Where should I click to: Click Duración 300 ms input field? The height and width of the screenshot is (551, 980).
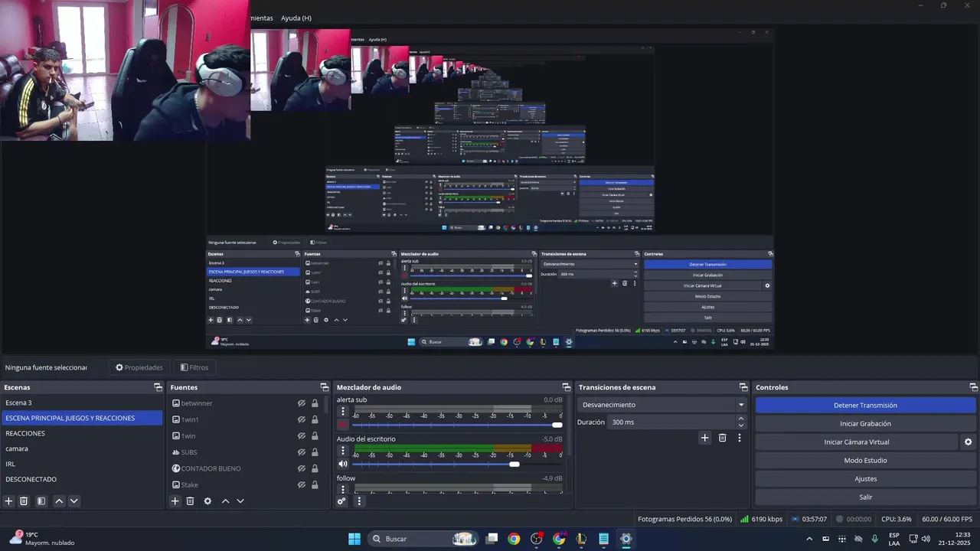[x=678, y=422]
